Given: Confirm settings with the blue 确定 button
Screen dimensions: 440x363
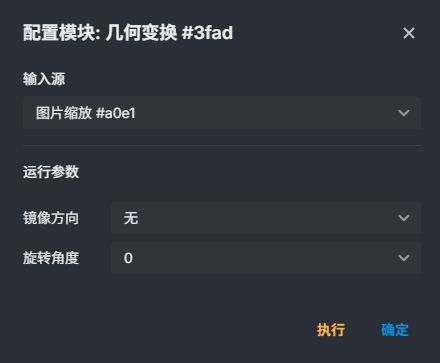Looking at the screenshot, I should click(395, 330).
